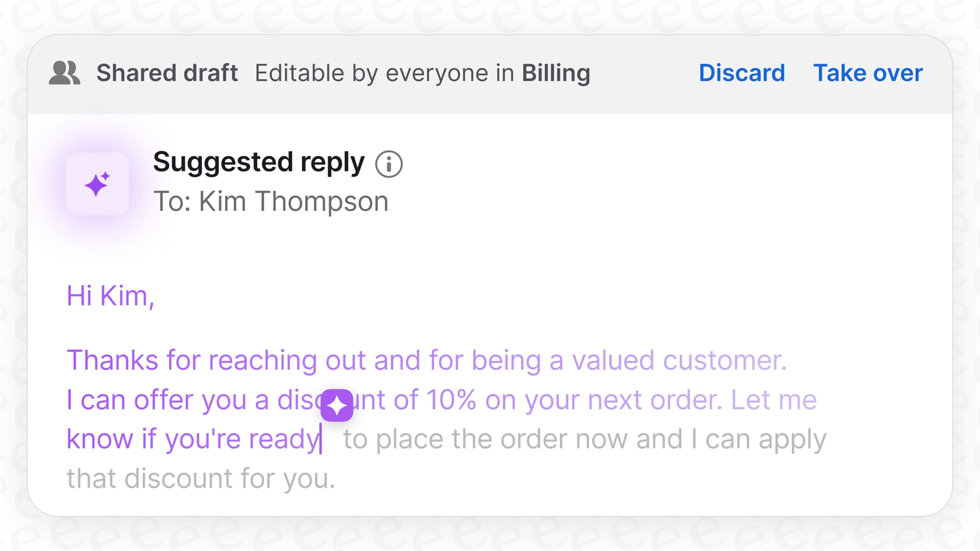Click the Suggested reply heading

[x=258, y=163]
